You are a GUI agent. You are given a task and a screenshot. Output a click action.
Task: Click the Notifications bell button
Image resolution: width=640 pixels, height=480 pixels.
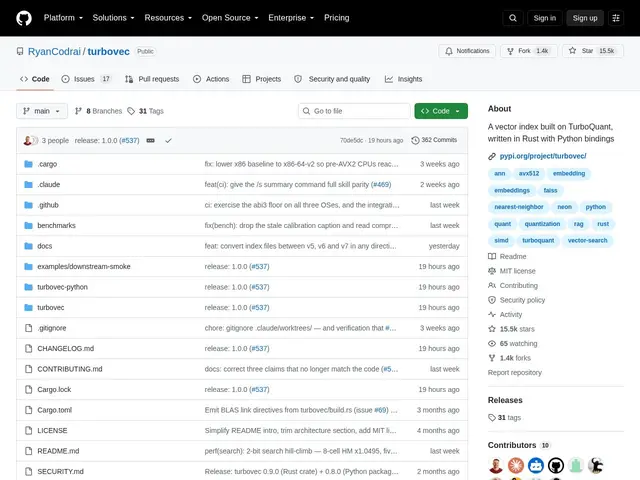pos(467,51)
